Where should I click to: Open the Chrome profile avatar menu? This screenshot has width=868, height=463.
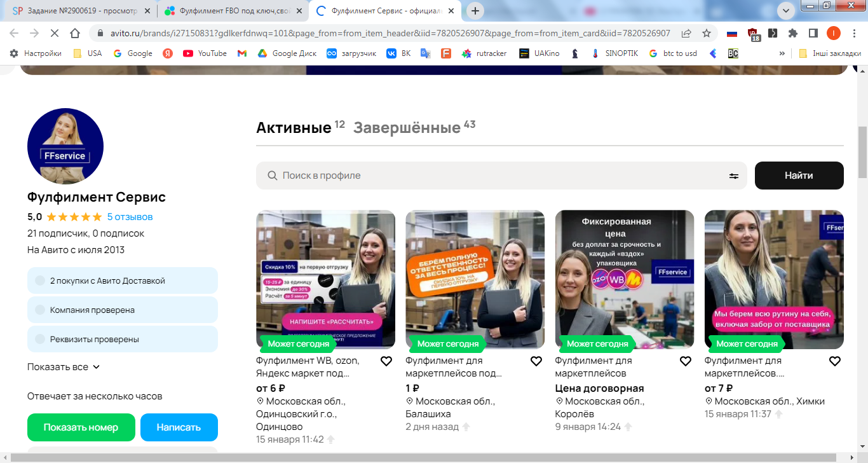[x=833, y=33]
